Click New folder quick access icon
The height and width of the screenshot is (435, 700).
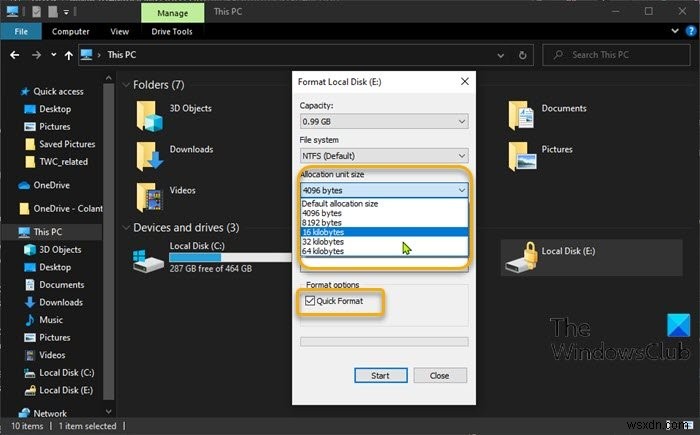pyautogui.click(x=53, y=12)
